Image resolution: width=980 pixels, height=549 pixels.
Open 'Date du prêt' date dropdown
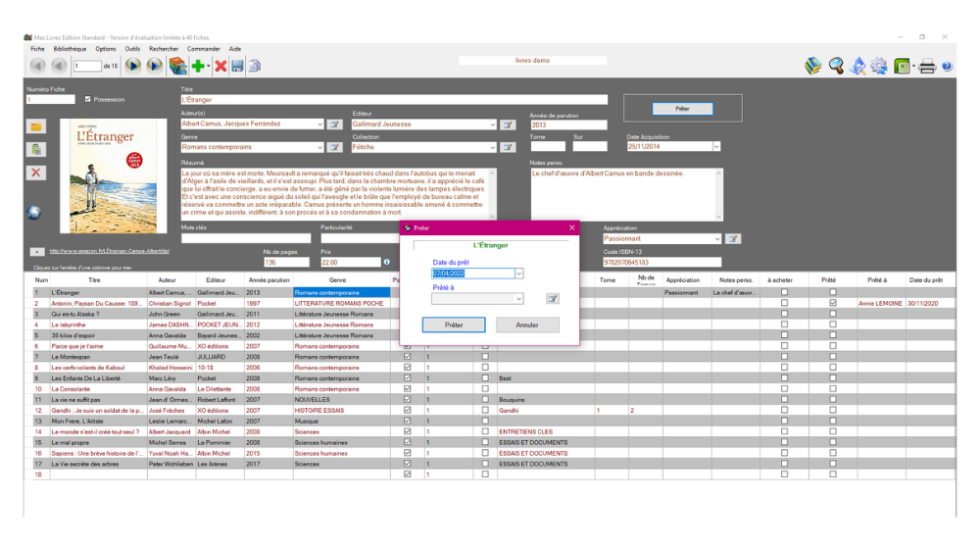pyautogui.click(x=518, y=274)
